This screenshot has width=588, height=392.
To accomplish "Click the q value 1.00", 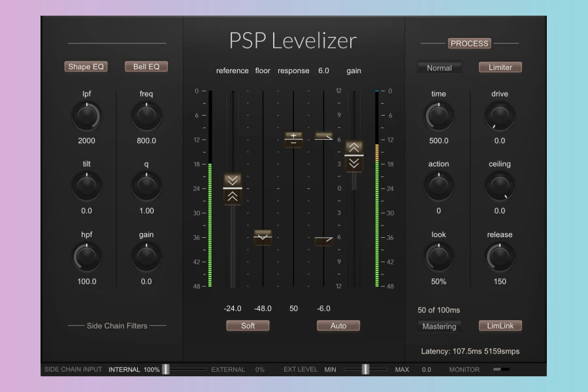I will click(x=146, y=211).
